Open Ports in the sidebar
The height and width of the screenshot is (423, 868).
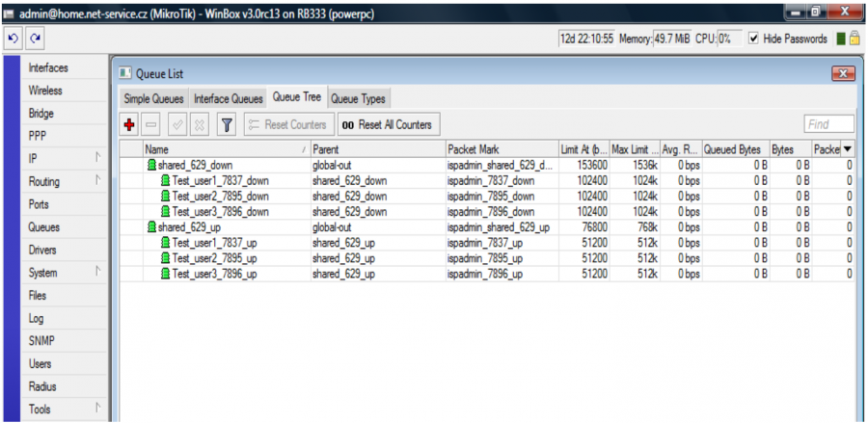click(39, 204)
